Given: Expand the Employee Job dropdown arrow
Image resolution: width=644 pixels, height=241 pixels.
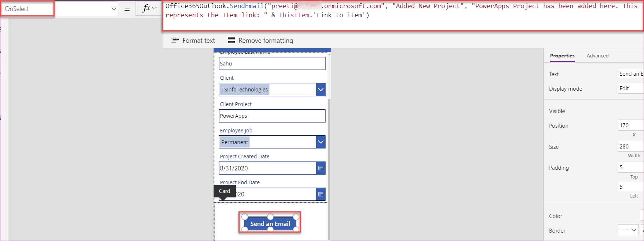Looking at the screenshot, I should pos(321,142).
